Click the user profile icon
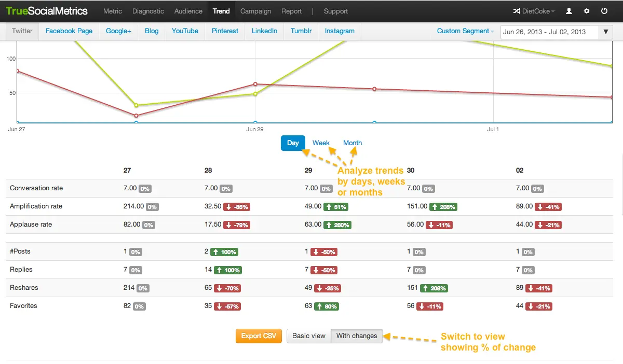The image size is (623, 364). coord(569,11)
